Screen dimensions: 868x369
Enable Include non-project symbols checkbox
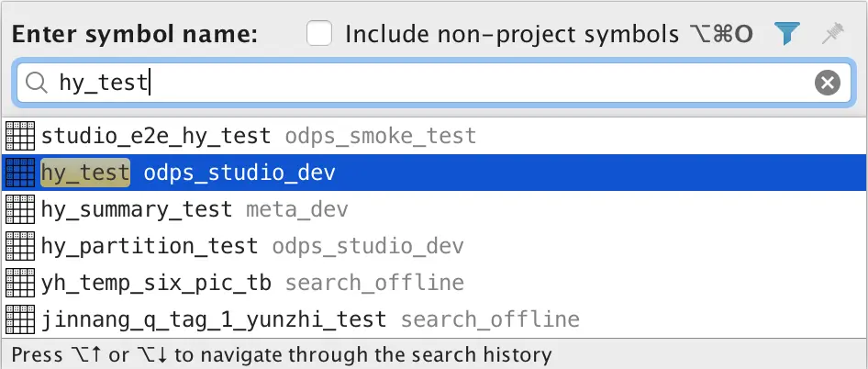319,35
